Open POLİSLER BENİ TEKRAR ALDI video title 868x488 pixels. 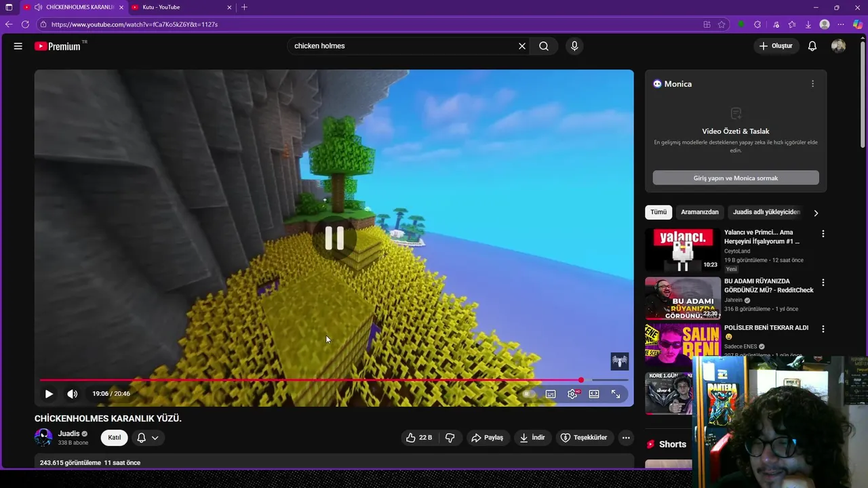(766, 332)
